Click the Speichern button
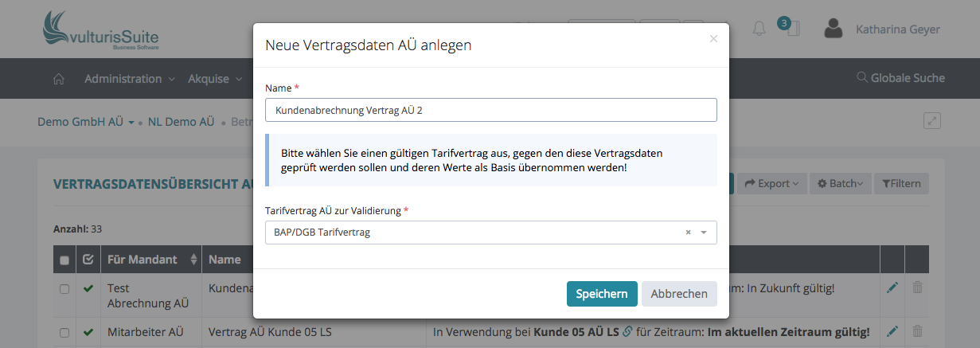Image resolution: width=980 pixels, height=348 pixels. 602,294
